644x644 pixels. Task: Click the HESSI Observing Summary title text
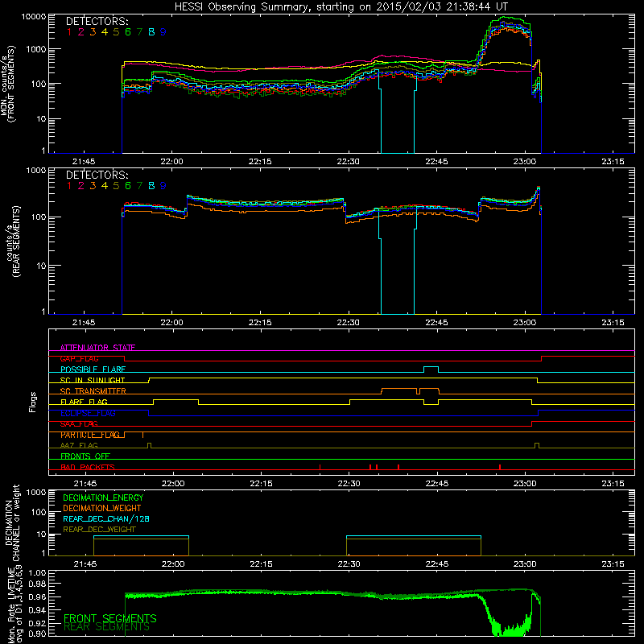click(x=341, y=7)
